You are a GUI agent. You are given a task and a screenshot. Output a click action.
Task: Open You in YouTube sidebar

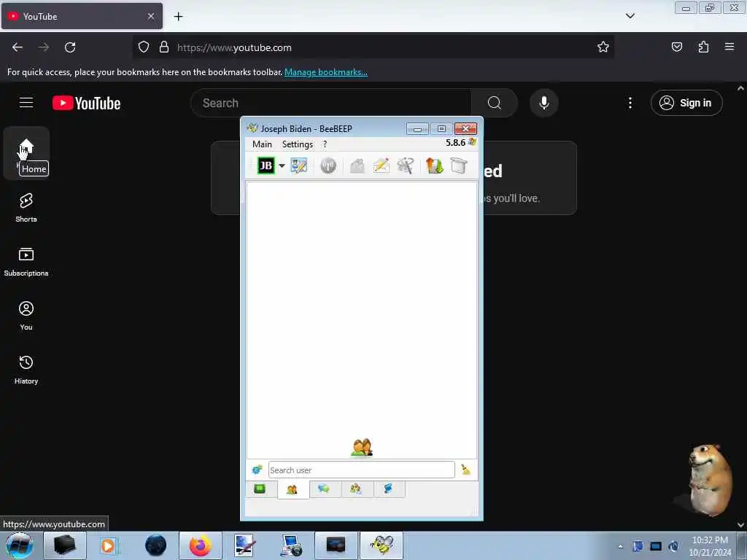coord(26,316)
